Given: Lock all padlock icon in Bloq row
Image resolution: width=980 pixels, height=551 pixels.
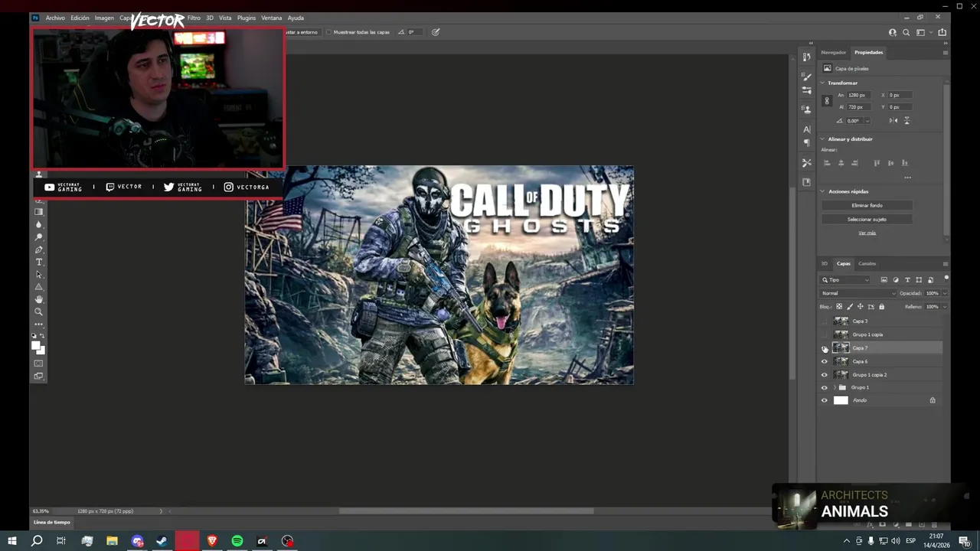Looking at the screenshot, I should coord(881,307).
